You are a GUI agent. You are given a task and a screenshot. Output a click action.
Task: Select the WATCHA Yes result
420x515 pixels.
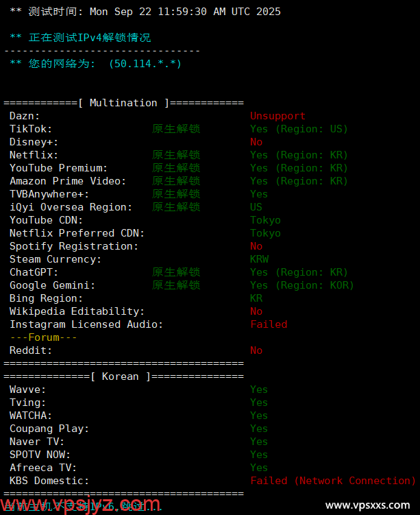pos(259,416)
